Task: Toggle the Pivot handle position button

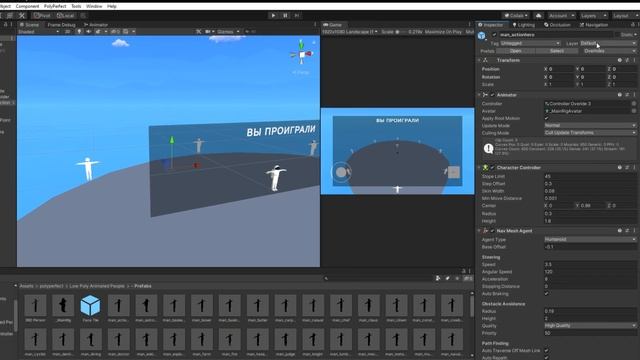Action: click(42, 16)
